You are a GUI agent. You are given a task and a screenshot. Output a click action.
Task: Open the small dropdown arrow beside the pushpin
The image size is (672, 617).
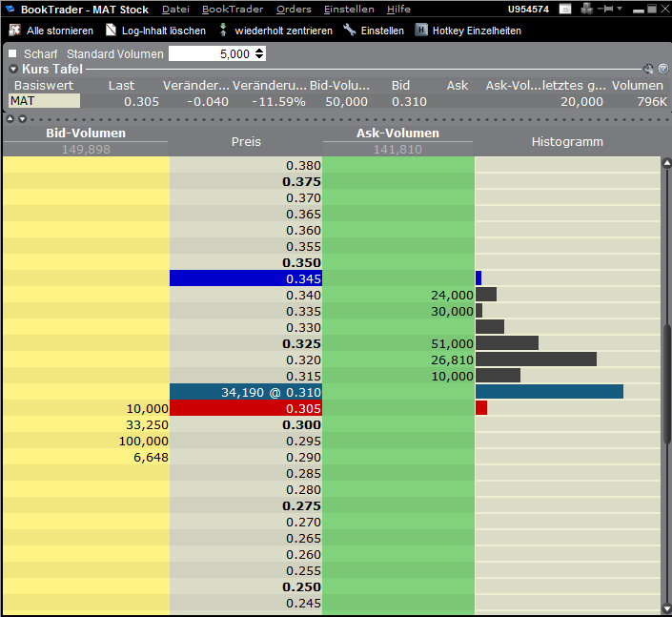tap(620, 9)
